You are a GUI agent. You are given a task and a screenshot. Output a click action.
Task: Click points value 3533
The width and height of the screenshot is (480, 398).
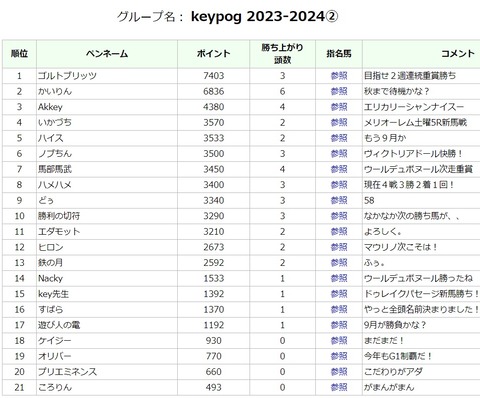(214, 138)
